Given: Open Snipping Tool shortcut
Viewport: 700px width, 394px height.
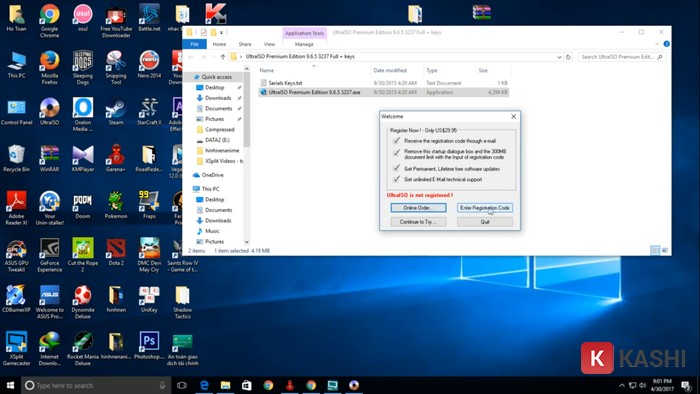Looking at the screenshot, I should (x=116, y=67).
